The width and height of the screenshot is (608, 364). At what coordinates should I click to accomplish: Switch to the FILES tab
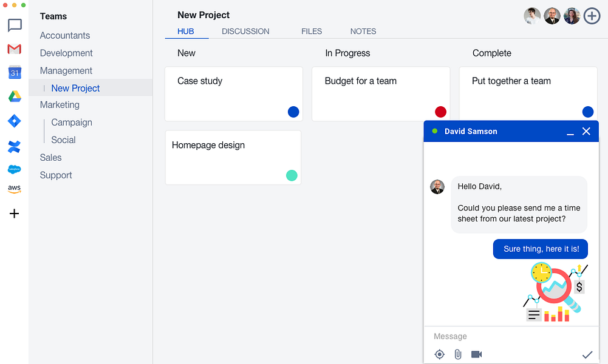[x=312, y=32]
